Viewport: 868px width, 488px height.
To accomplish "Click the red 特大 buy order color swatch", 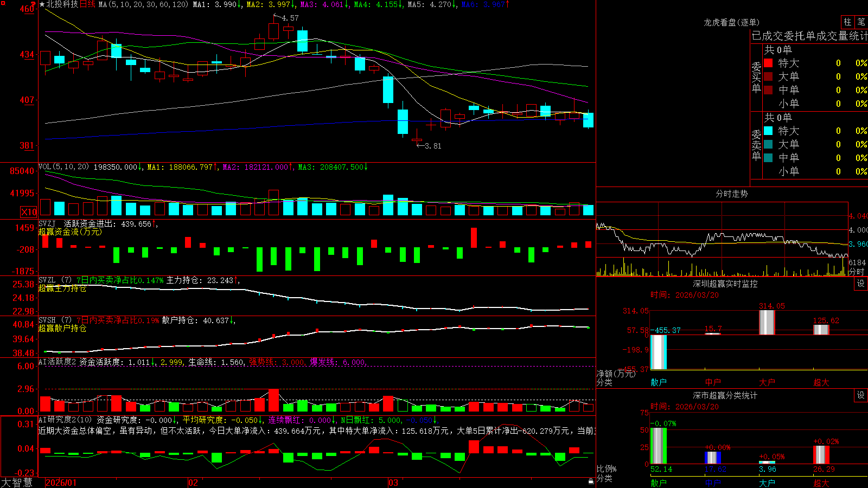I will (x=768, y=63).
